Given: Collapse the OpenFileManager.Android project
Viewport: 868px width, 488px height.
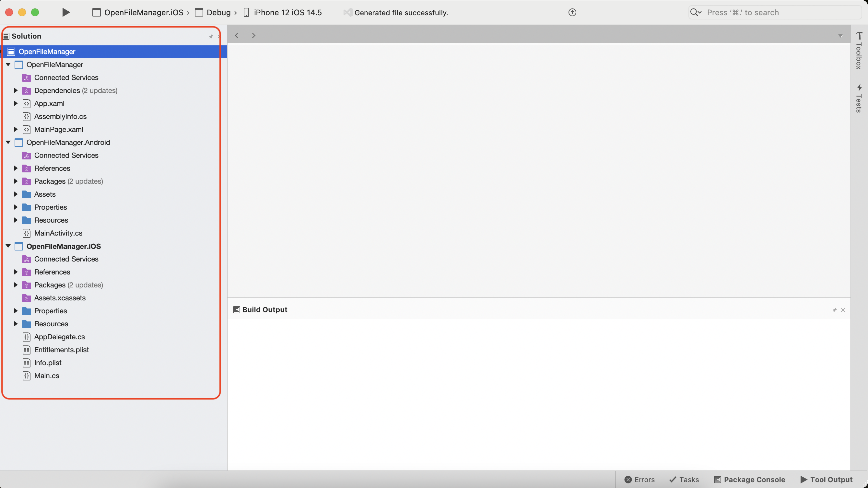Looking at the screenshot, I should coord(8,142).
